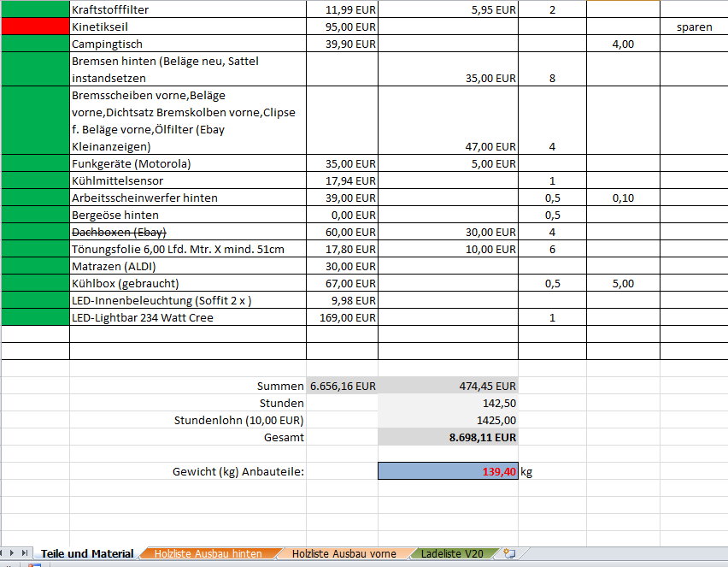Select the Kühlbox (gebraucht) cell
Image resolution: width=728 pixels, height=567 pixels.
tap(187, 283)
